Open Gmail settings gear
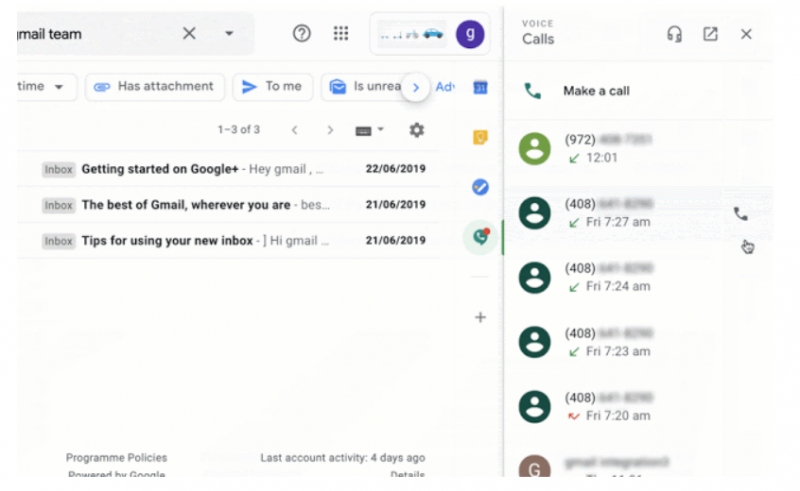Viewport: 800px width, 491px height. point(417,130)
